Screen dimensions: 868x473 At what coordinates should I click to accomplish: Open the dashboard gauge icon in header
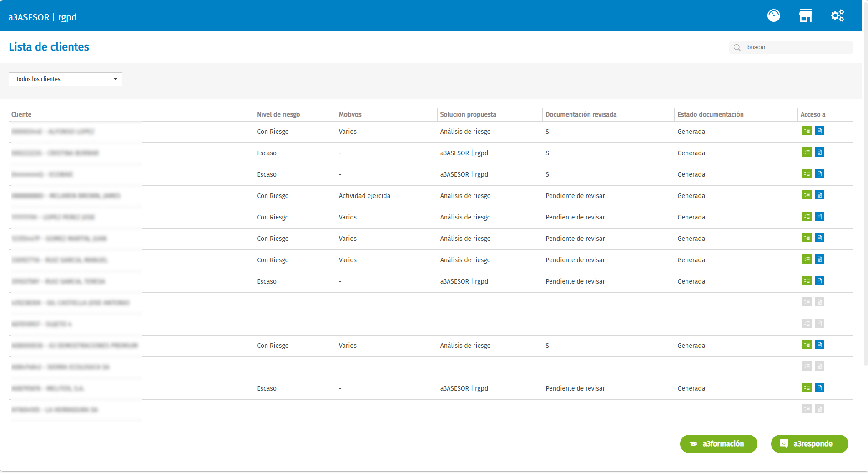[773, 16]
